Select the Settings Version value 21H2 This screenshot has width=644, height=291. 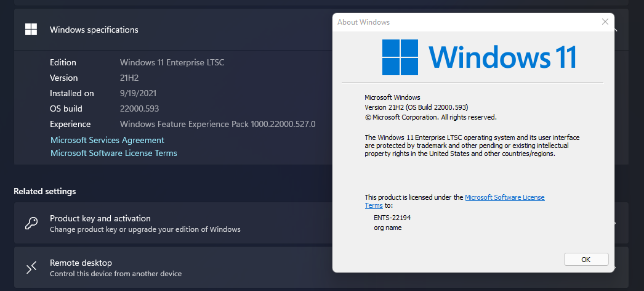point(129,78)
